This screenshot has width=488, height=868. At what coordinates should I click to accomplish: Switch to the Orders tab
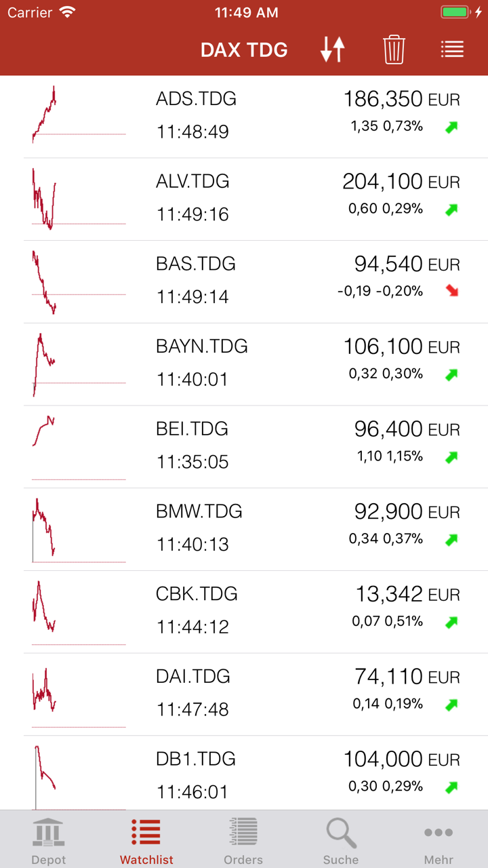(x=243, y=840)
